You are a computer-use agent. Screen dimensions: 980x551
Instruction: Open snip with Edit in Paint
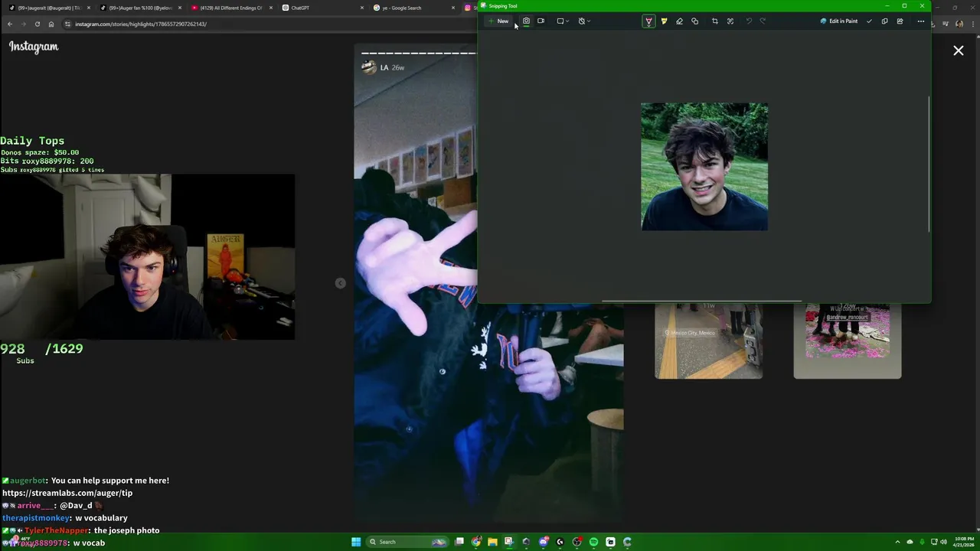839,21
